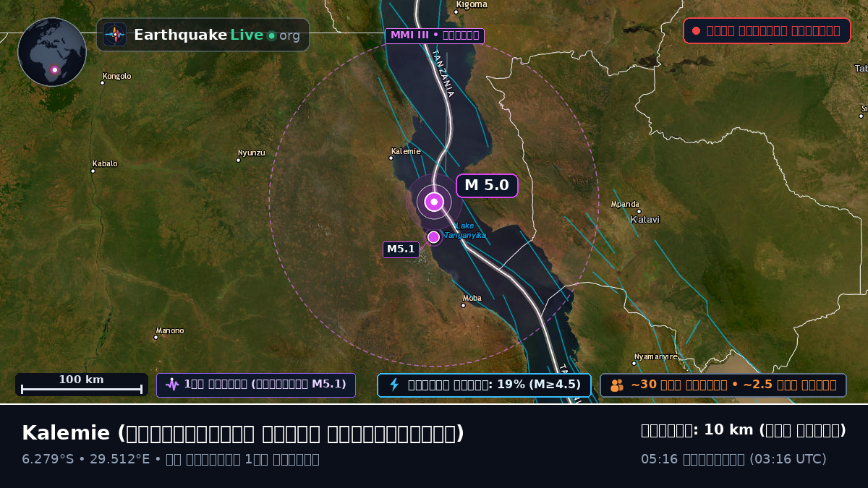
Task: Click the EarthquakeLive compass logo icon
Action: [115, 35]
